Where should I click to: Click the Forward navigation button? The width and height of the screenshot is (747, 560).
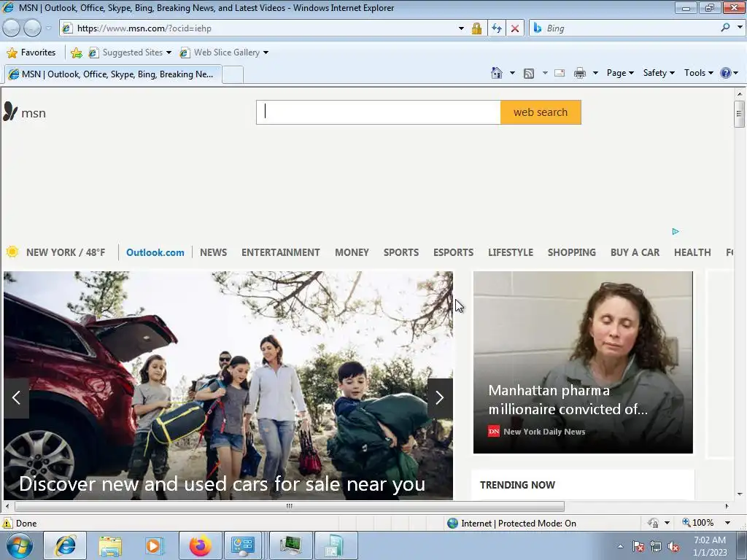[x=32, y=28]
